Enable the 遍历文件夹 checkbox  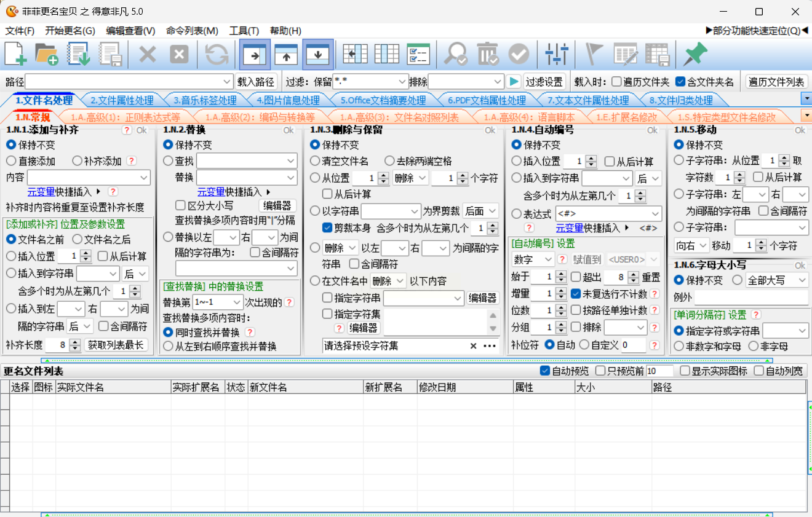coord(616,82)
